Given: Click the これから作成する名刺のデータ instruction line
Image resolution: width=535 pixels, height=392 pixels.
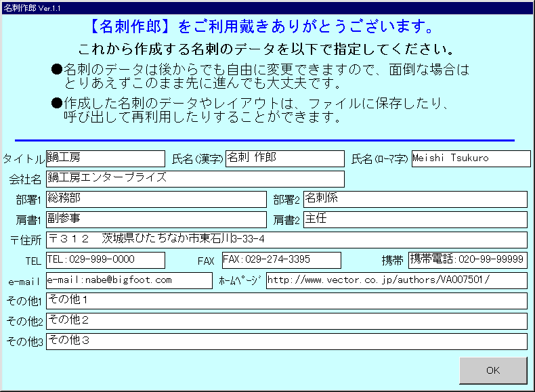Looking at the screenshot, I should tap(265, 49).
